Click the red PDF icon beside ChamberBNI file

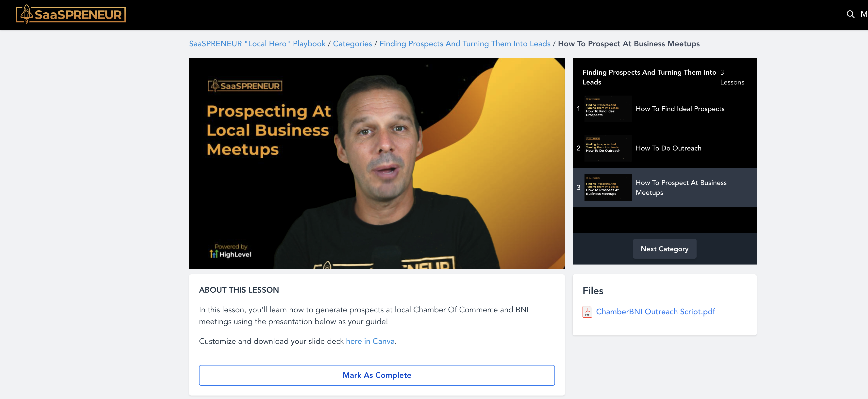pyautogui.click(x=587, y=312)
